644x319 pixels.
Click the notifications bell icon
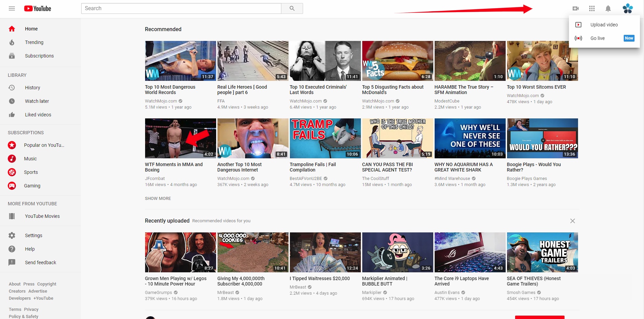(x=608, y=8)
